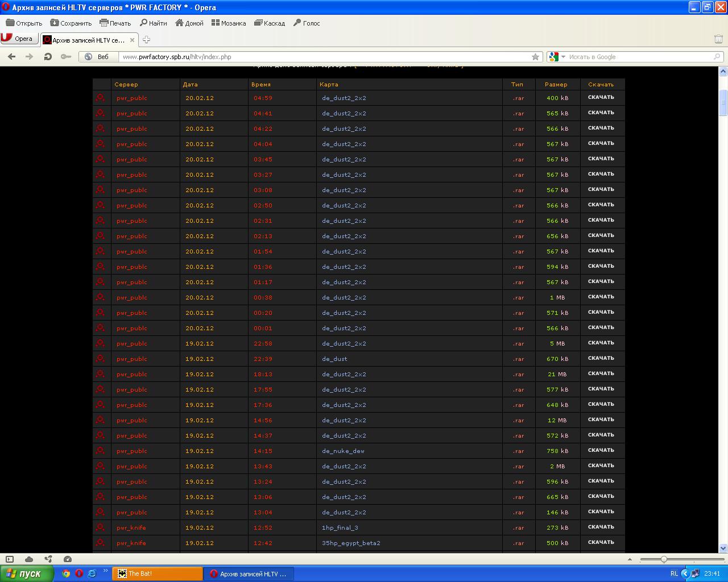Click СКАЧАТЬ for the 1hp_final_3 record
This screenshot has width=728, height=582.
pos(601,527)
